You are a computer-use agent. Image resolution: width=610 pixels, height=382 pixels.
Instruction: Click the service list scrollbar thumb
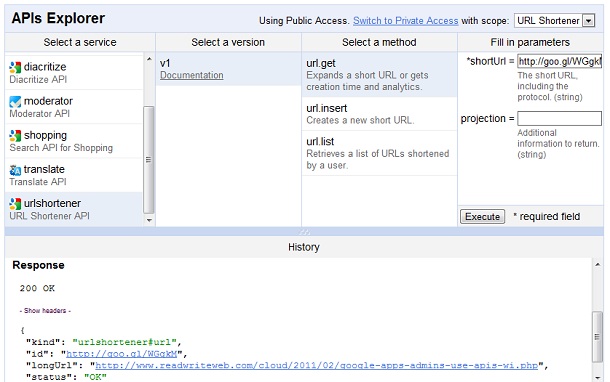click(148, 159)
